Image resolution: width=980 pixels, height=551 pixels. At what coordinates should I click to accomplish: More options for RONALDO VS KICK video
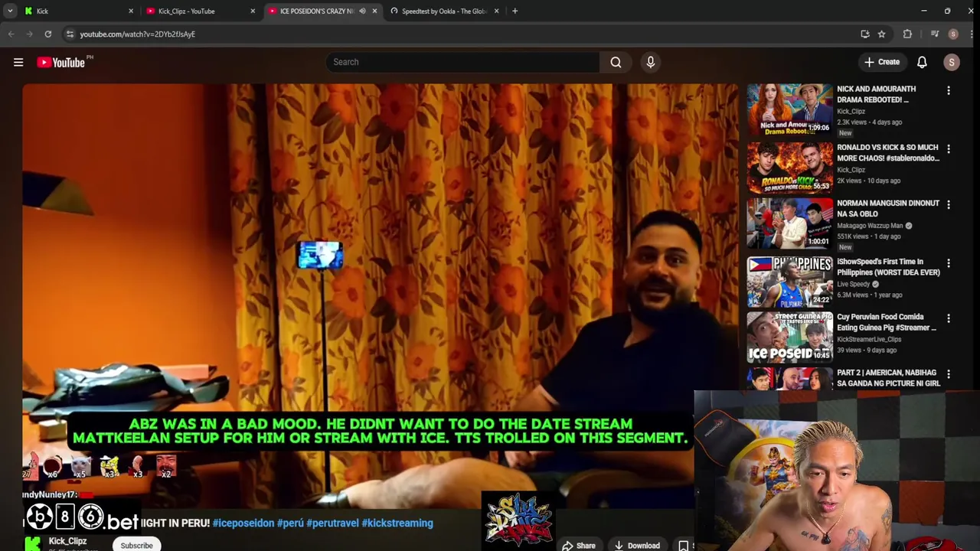(x=948, y=149)
